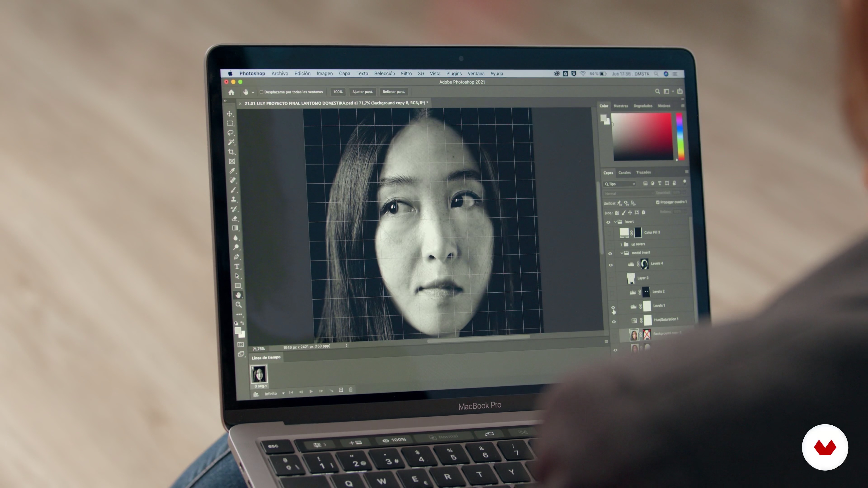This screenshot has width=868, height=488.
Task: Select the Rectangle shape tool
Action: click(x=238, y=286)
